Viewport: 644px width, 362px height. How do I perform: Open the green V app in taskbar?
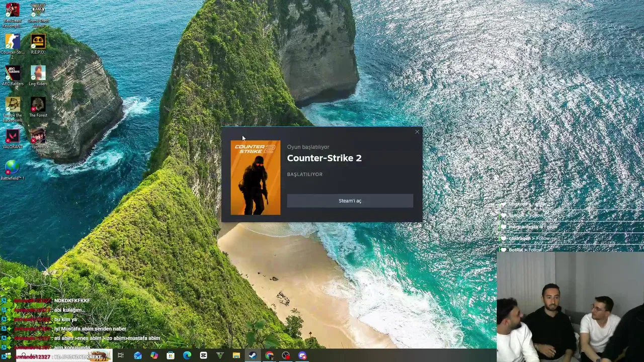tap(220, 355)
